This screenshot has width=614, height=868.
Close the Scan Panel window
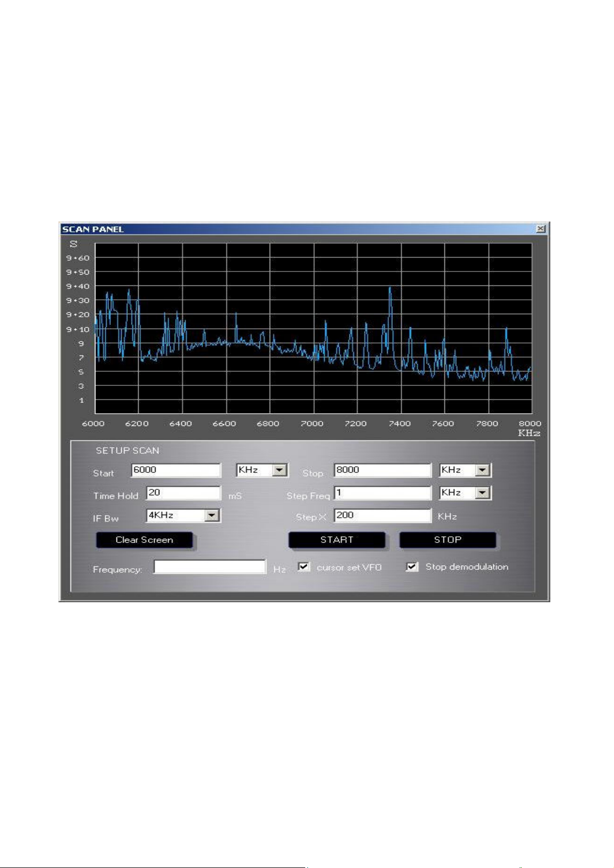tap(540, 229)
